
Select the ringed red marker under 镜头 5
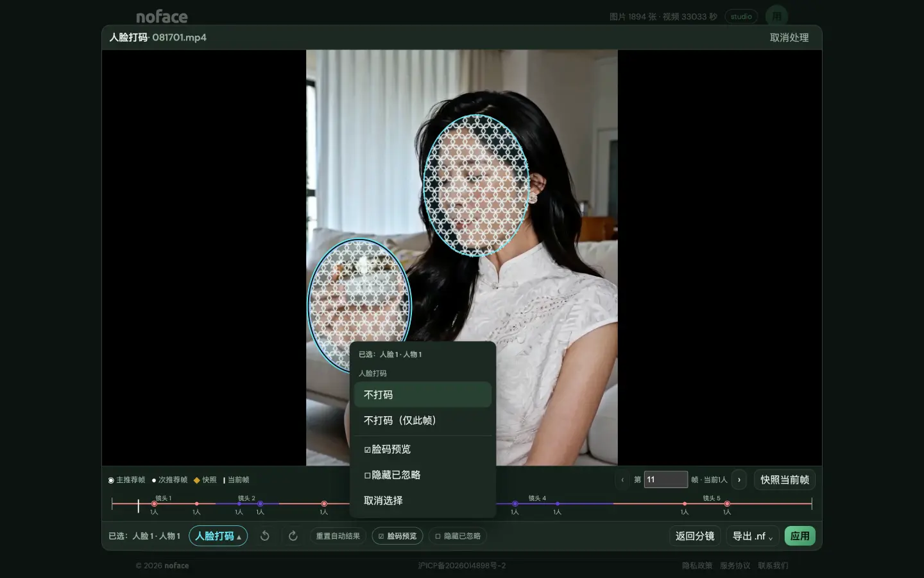tap(726, 504)
